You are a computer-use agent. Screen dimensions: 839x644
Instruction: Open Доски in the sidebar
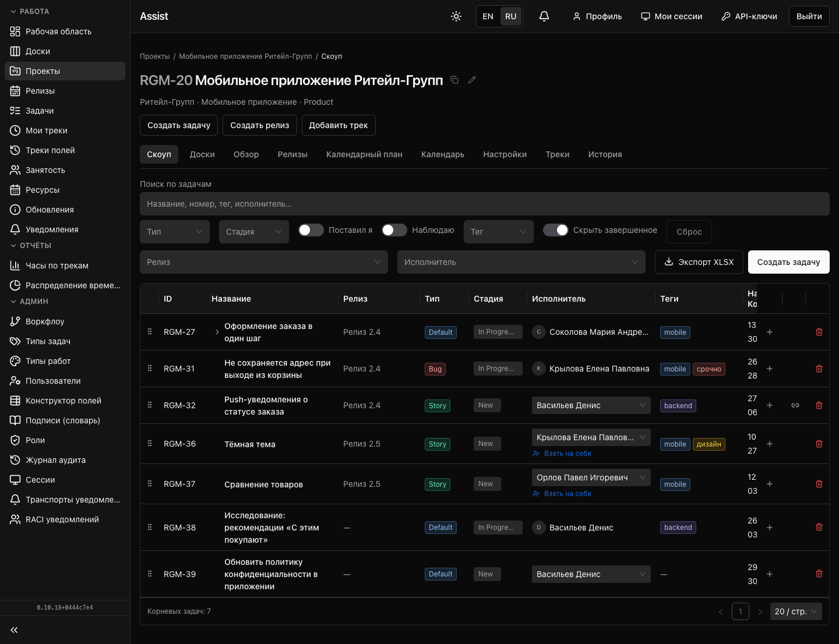click(65, 51)
